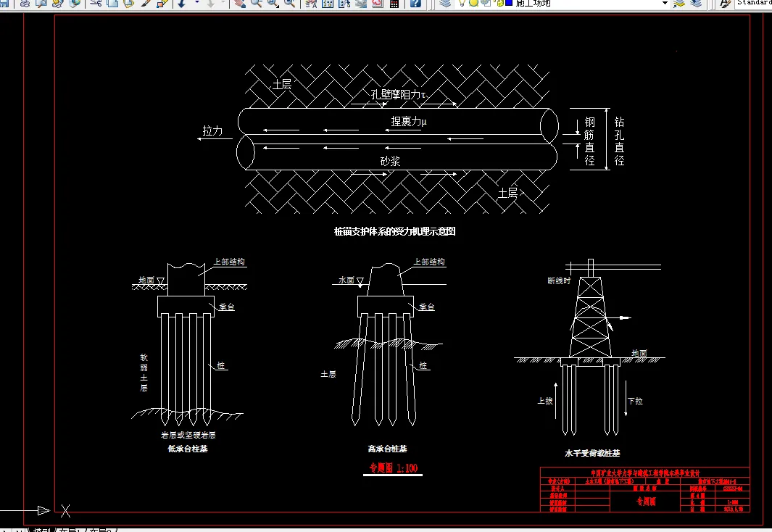The height and width of the screenshot is (532, 772).
Task: Open Plot Preview from the toolbar
Action: coord(41,3)
